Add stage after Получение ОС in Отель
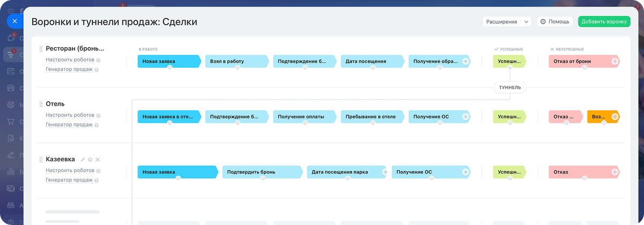 465,116
